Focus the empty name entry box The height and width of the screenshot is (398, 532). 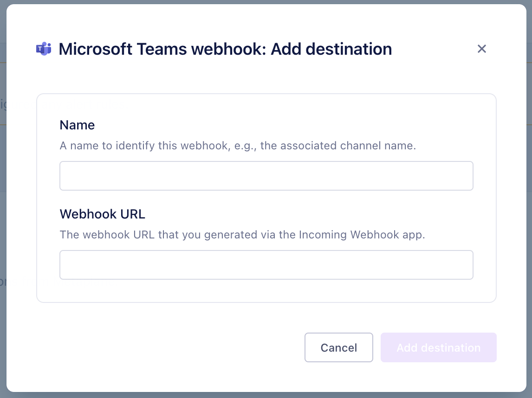point(266,175)
